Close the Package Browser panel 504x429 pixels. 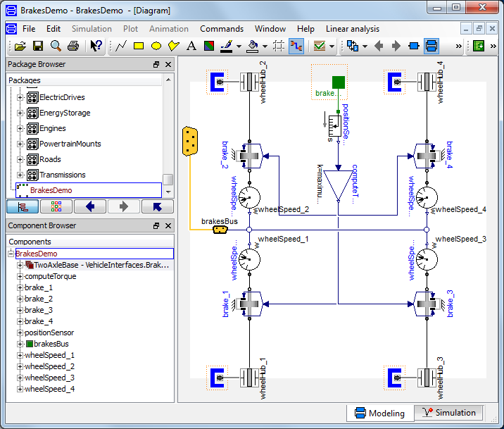click(x=168, y=64)
